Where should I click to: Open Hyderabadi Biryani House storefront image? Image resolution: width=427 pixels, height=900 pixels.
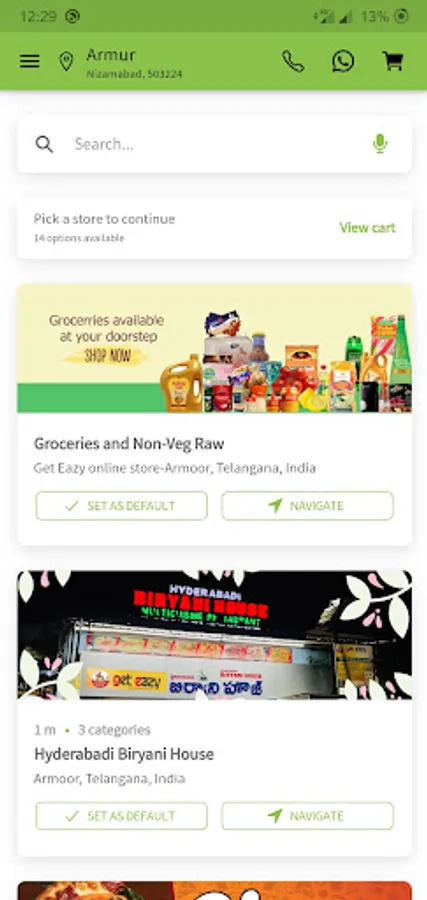pos(214,635)
